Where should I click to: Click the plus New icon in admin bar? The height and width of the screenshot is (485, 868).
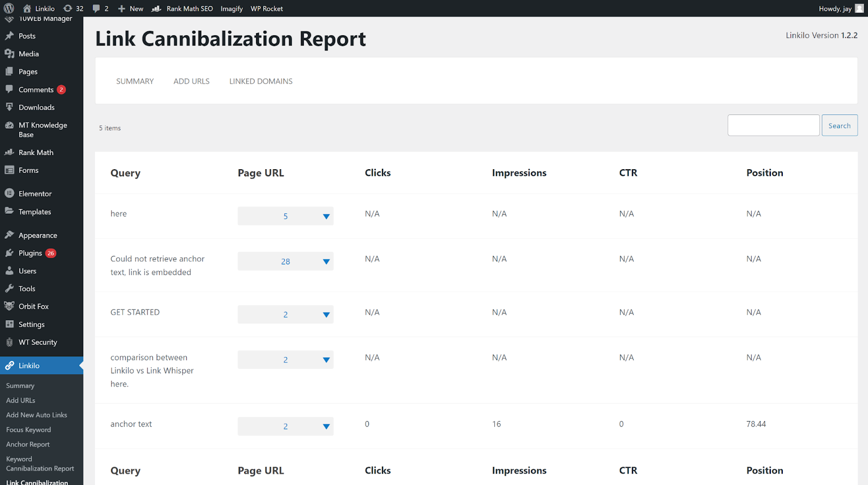[x=122, y=9]
